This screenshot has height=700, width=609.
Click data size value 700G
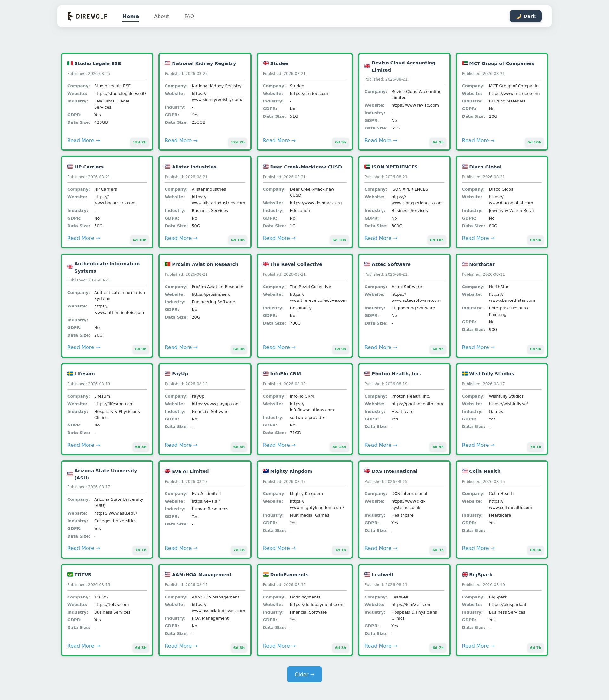click(295, 323)
